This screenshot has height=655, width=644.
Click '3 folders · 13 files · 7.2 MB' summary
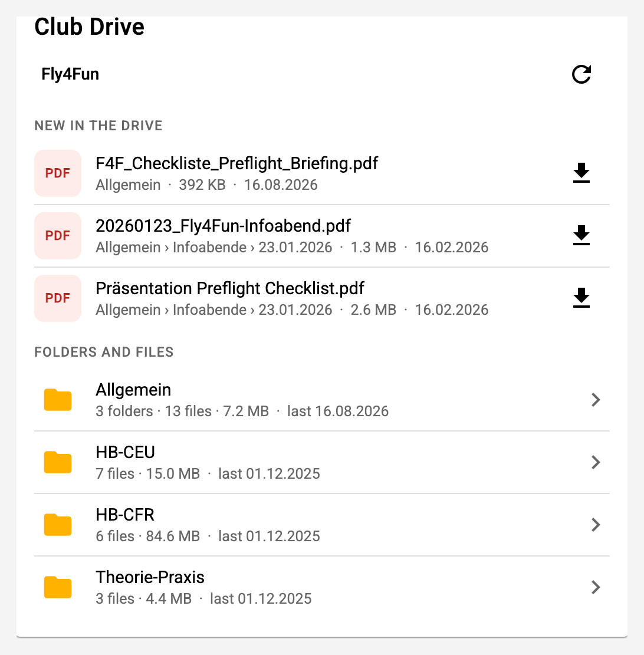coord(182,411)
